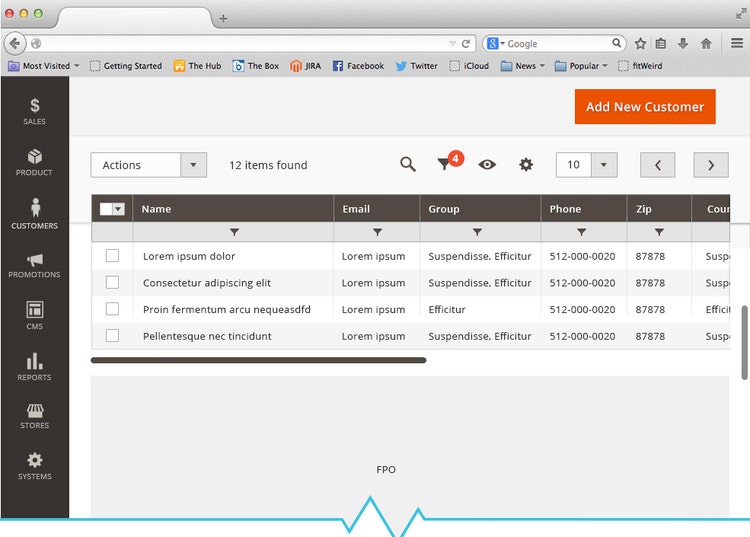Check the Lorem ipsum dolor row checkbox
Image resolution: width=750 pixels, height=537 pixels.
(112, 256)
